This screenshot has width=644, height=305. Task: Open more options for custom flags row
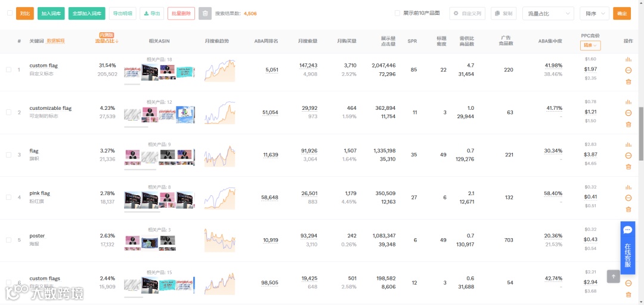(x=628, y=283)
